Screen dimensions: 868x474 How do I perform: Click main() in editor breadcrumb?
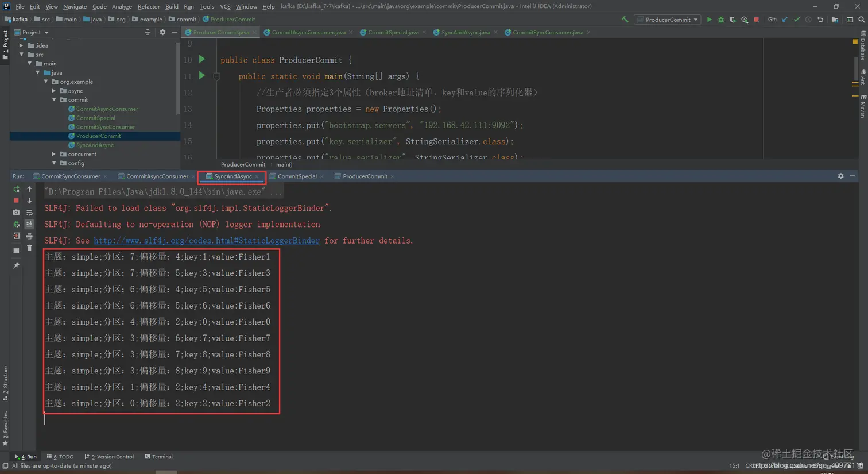pos(284,164)
